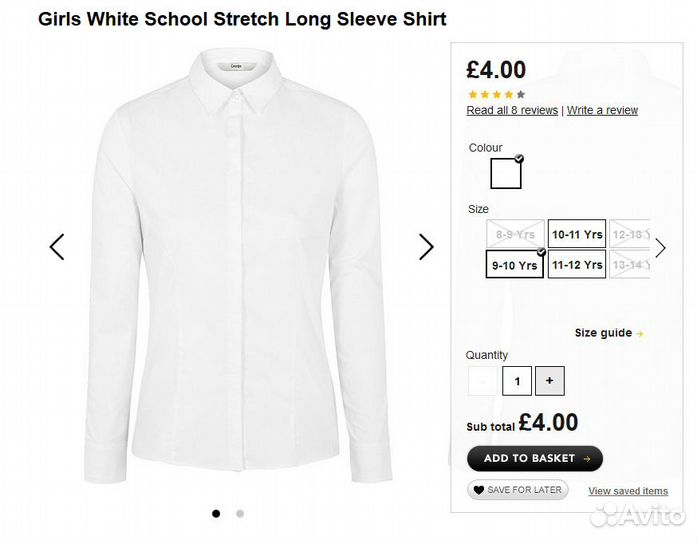This screenshot has width=697, height=540.
Task: Read all 8 reviews
Action: [512, 110]
